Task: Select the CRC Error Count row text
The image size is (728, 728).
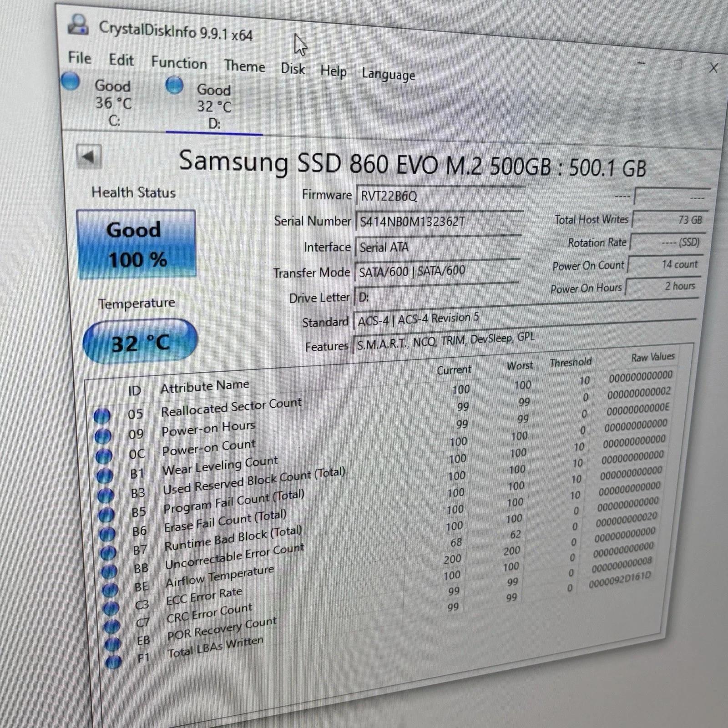Action: click(209, 612)
